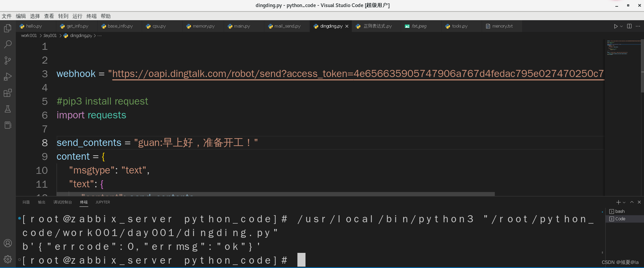Open the 帮助 (Help) menu
The width and height of the screenshot is (644, 268).
[106, 16]
